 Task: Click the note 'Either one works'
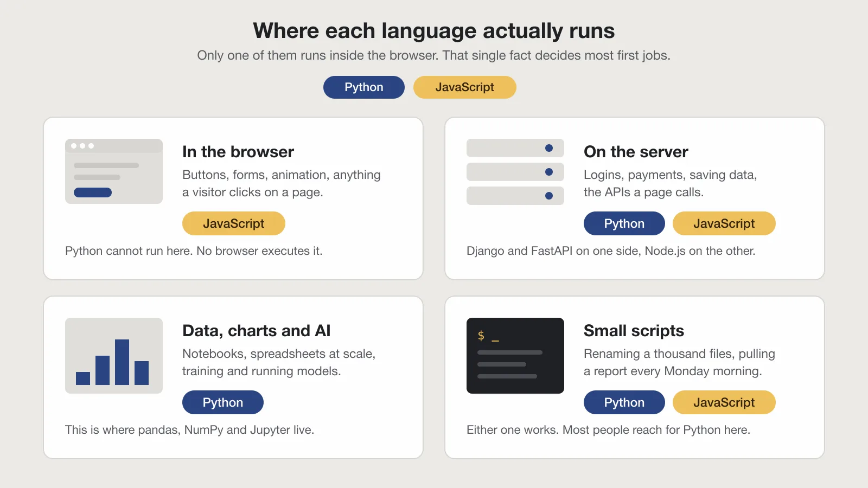click(512, 430)
